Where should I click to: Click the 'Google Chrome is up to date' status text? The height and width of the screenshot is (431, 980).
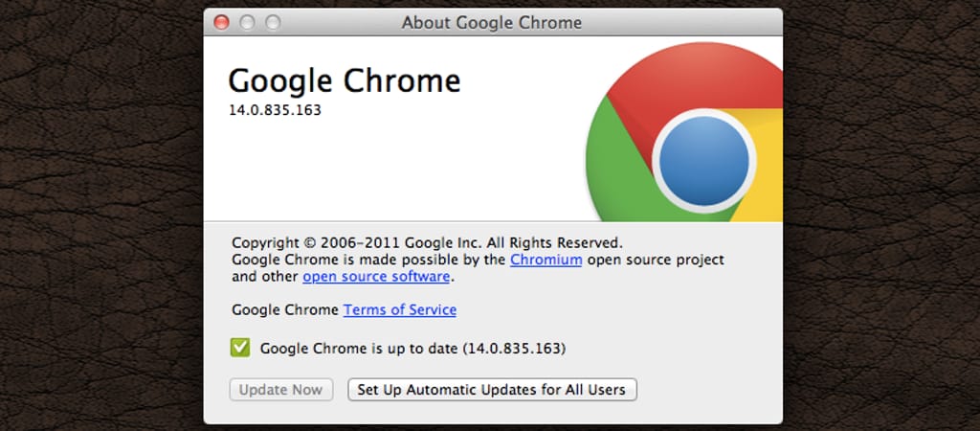(412, 349)
